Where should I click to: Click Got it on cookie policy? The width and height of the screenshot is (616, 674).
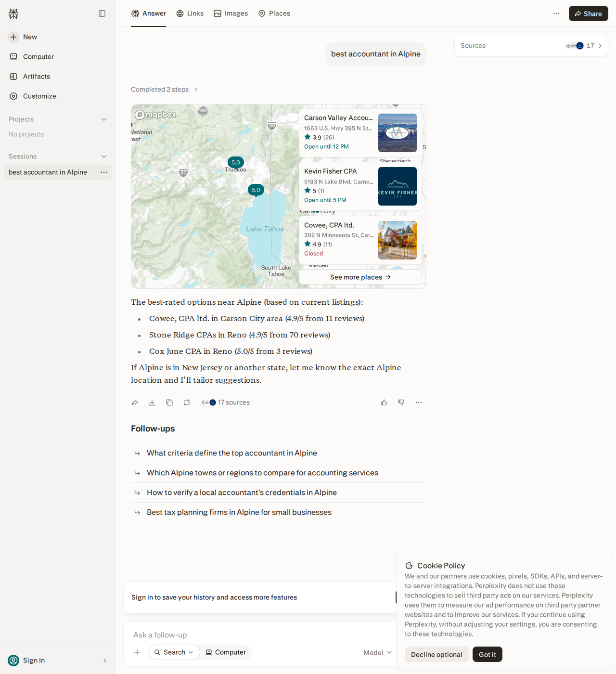(x=488, y=654)
